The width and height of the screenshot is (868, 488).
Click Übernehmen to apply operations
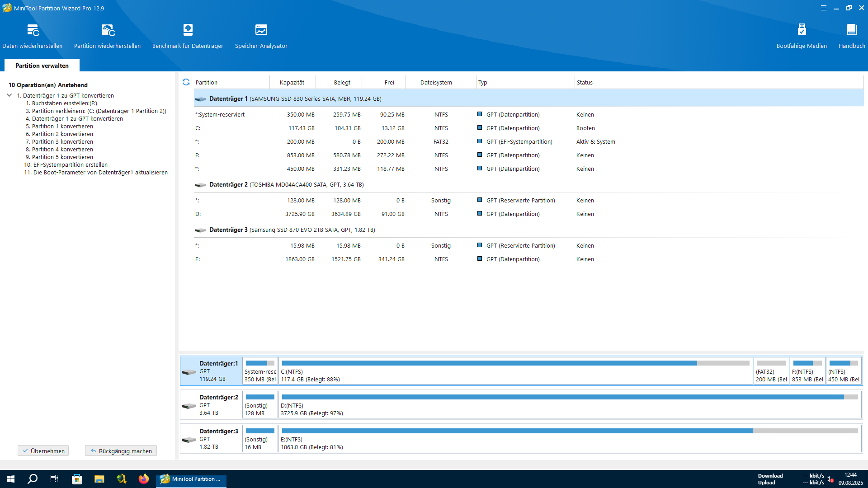tap(43, 451)
